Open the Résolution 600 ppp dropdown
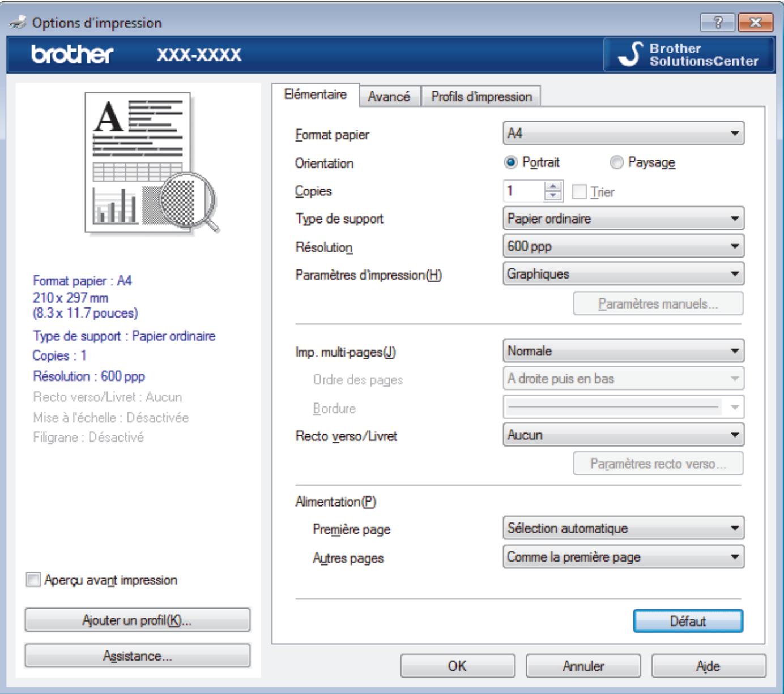The width and height of the screenshot is (784, 694). 623,246
